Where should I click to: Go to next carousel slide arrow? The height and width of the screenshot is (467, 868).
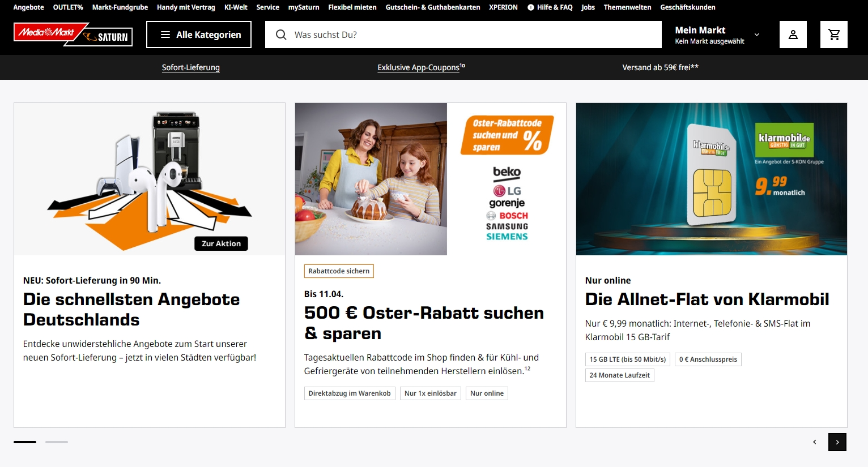pyautogui.click(x=837, y=442)
